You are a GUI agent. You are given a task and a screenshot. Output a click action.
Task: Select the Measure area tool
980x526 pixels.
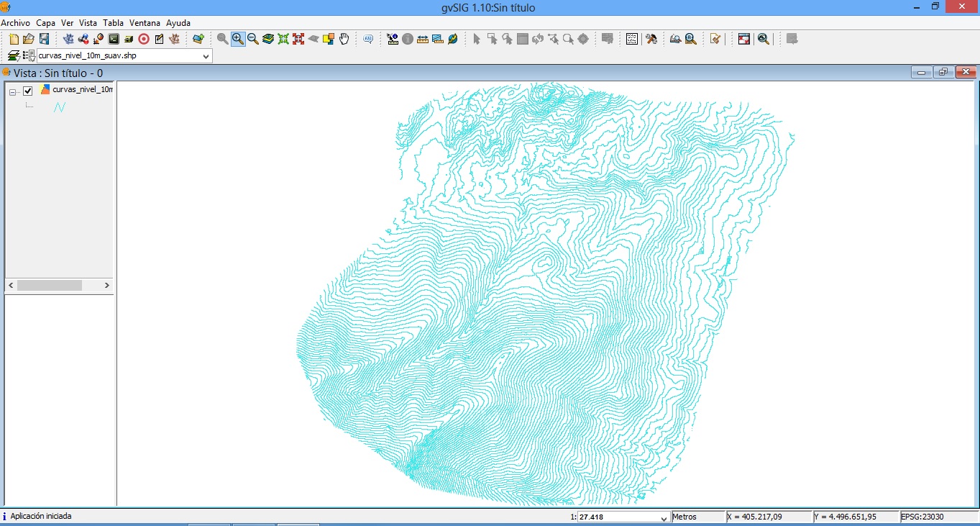[437, 39]
